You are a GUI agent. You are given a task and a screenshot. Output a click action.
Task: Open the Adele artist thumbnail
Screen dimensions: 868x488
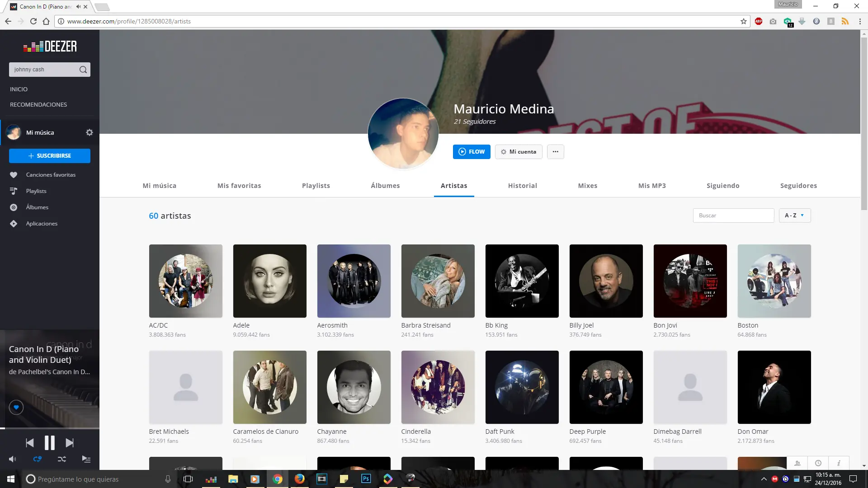(x=270, y=281)
